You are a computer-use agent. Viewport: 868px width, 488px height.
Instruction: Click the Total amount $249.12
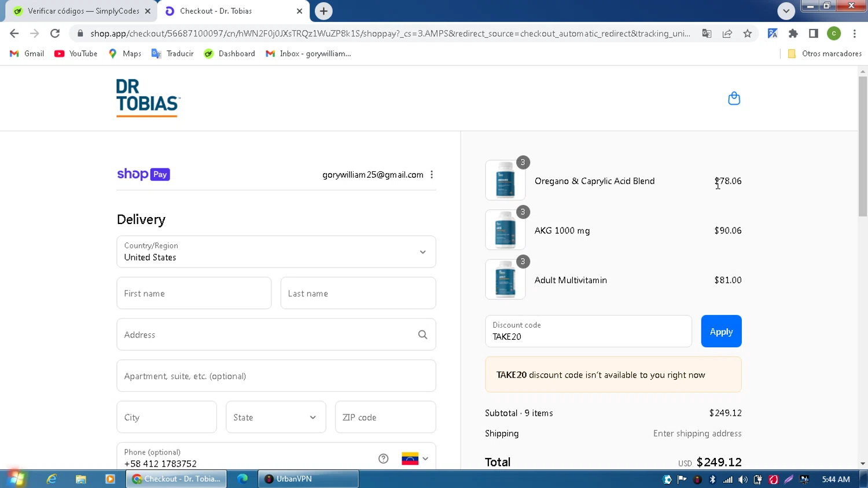719,462
